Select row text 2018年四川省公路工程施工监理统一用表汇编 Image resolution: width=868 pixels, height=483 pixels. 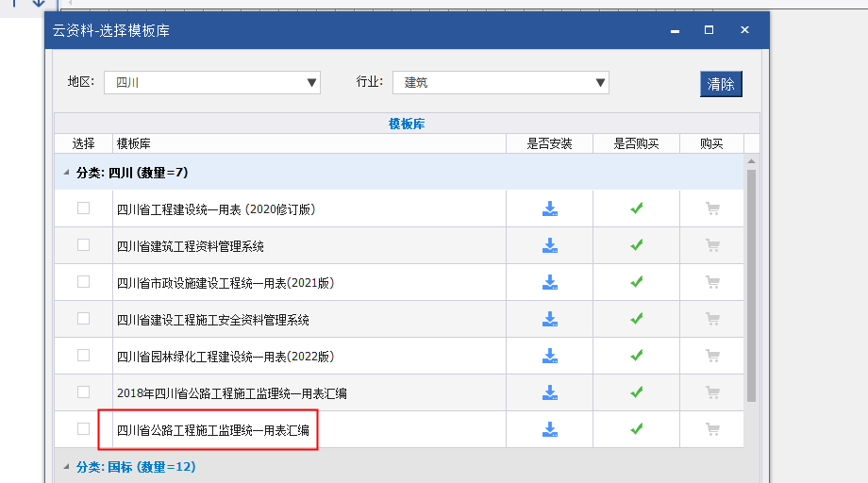[232, 393]
